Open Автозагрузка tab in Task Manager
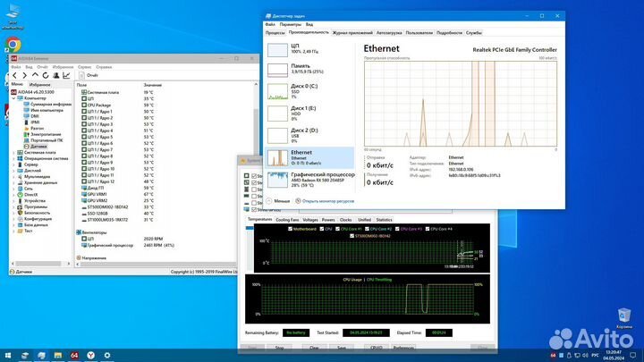The height and width of the screenshot is (362, 644). point(389,33)
